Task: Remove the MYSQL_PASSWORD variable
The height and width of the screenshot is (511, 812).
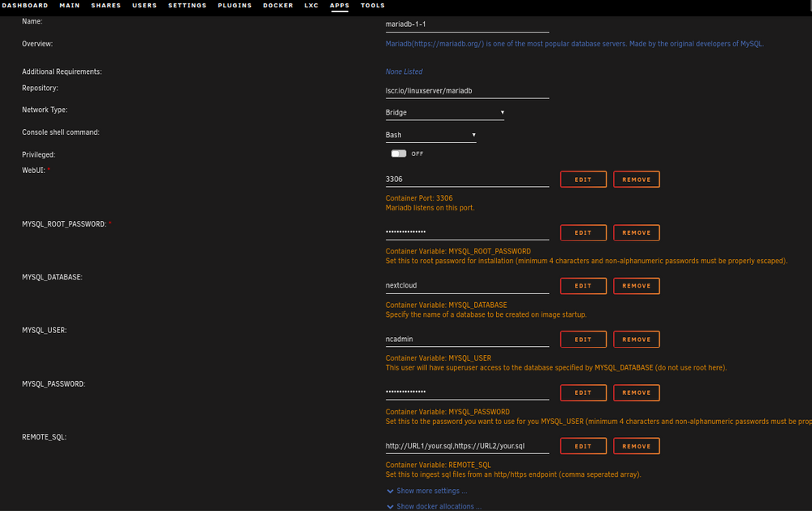Action: [x=637, y=392]
